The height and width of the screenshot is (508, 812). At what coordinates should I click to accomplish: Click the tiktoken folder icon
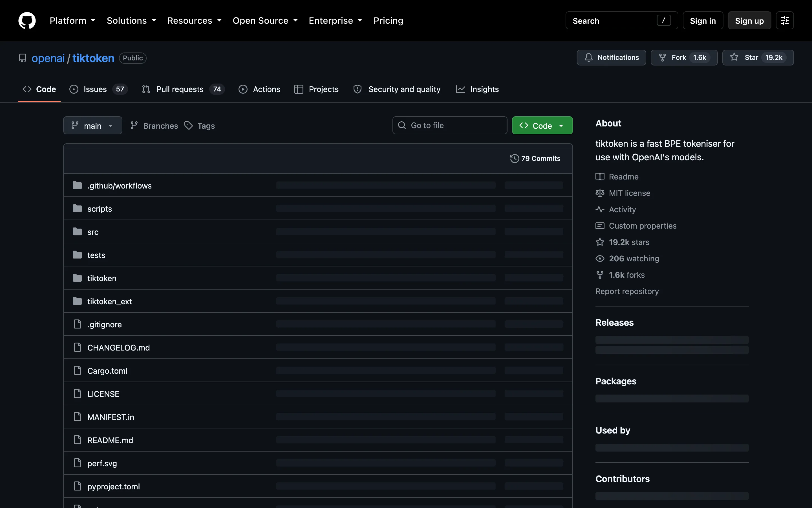77,278
